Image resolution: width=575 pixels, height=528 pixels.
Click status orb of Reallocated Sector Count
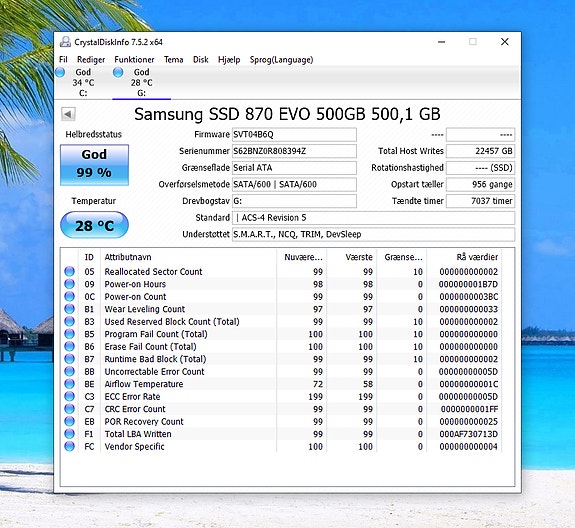point(69,271)
